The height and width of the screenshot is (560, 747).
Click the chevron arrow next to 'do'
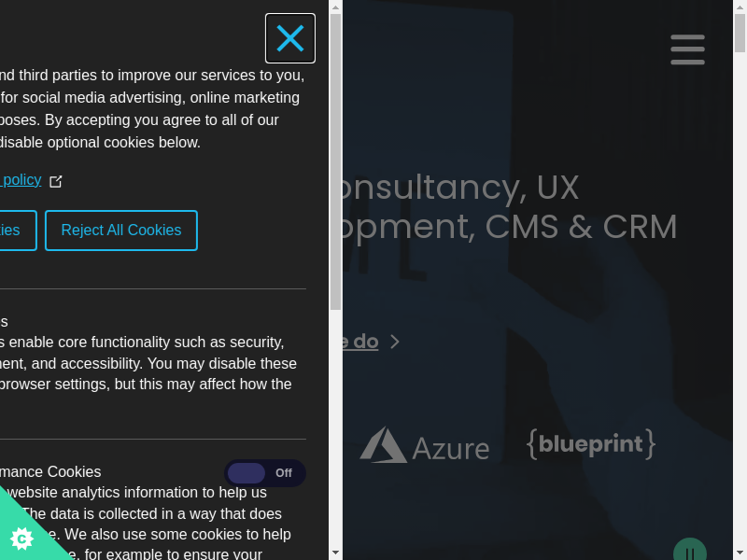395,342
